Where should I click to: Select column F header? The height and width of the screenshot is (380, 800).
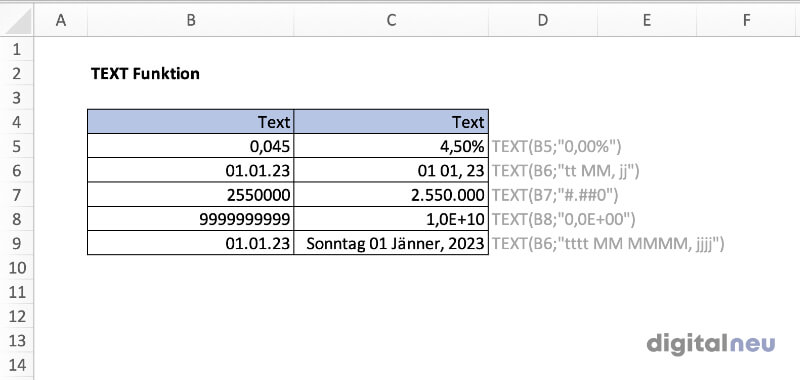(746, 20)
